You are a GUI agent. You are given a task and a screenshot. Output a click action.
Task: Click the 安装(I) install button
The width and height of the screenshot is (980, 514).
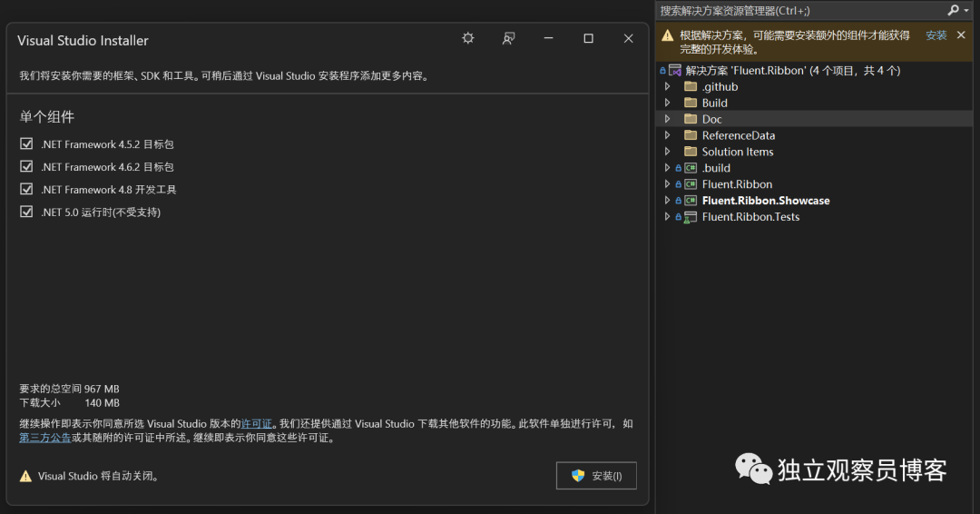596,476
